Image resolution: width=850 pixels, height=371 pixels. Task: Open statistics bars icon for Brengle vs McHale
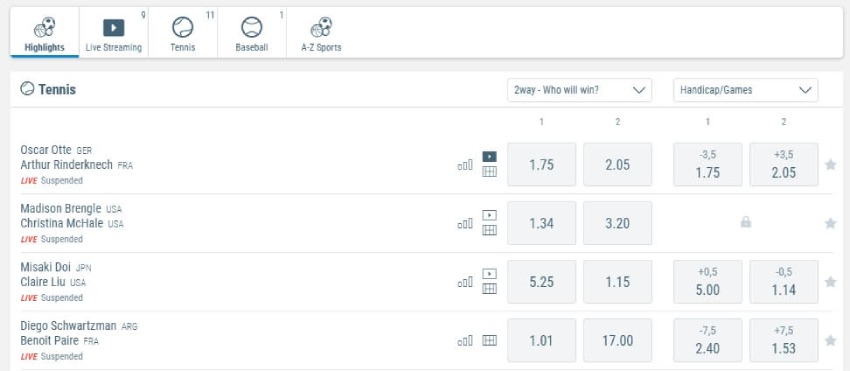(x=465, y=223)
